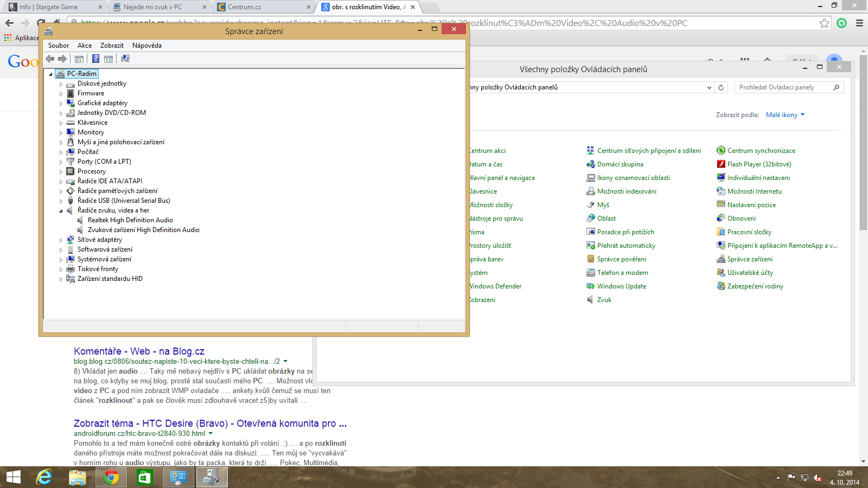
Task: Open the Akce menu
Action: point(84,46)
